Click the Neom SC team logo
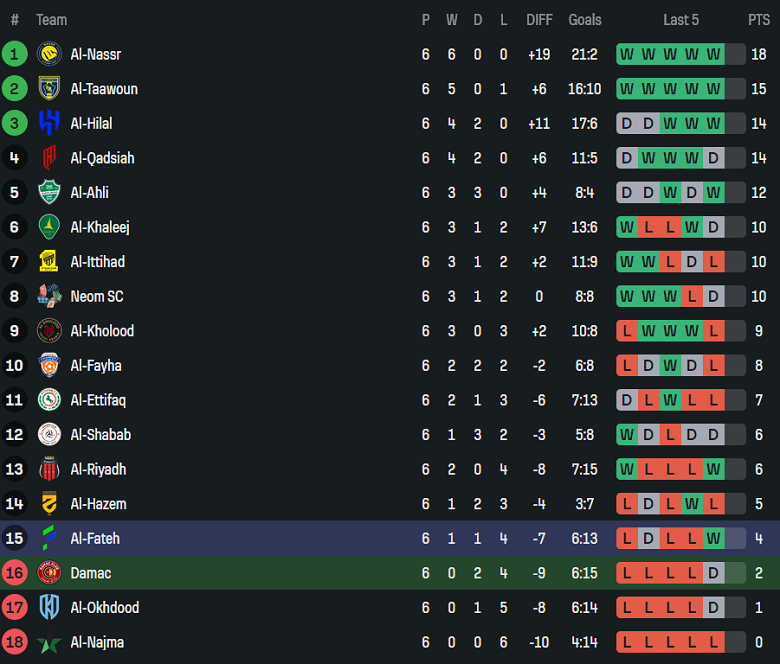The image size is (780, 664). 49,296
